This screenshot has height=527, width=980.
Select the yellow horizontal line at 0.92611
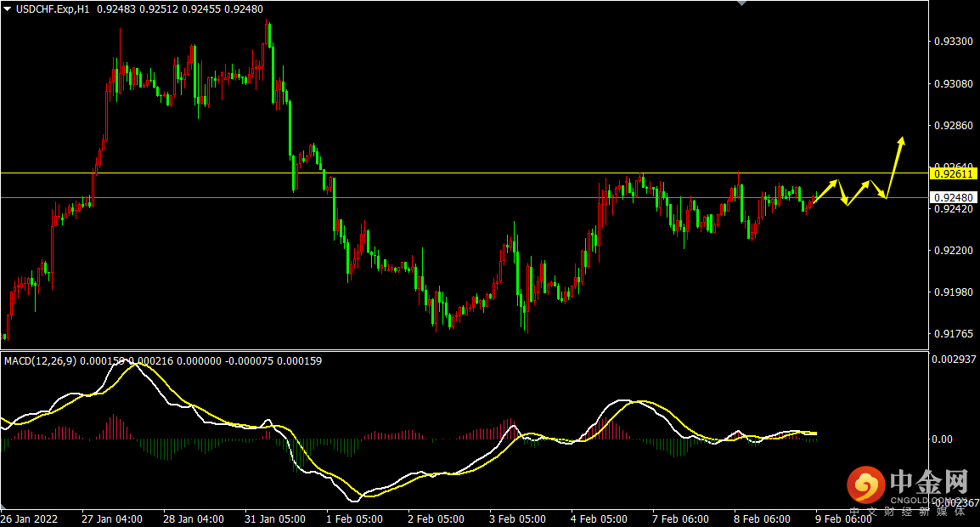point(465,173)
